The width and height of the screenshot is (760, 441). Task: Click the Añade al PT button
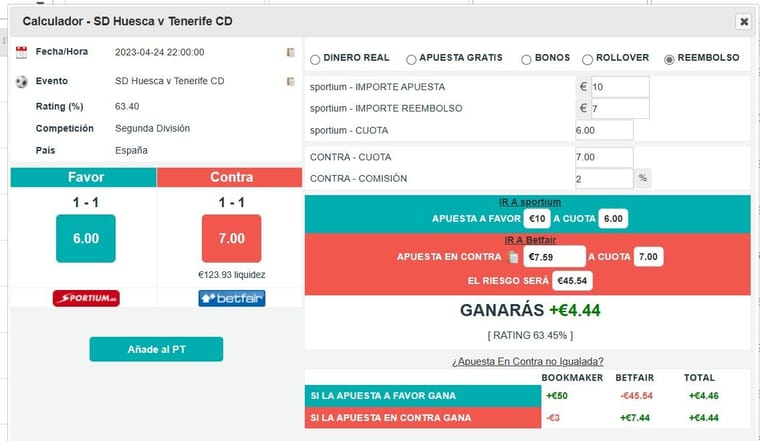point(156,349)
